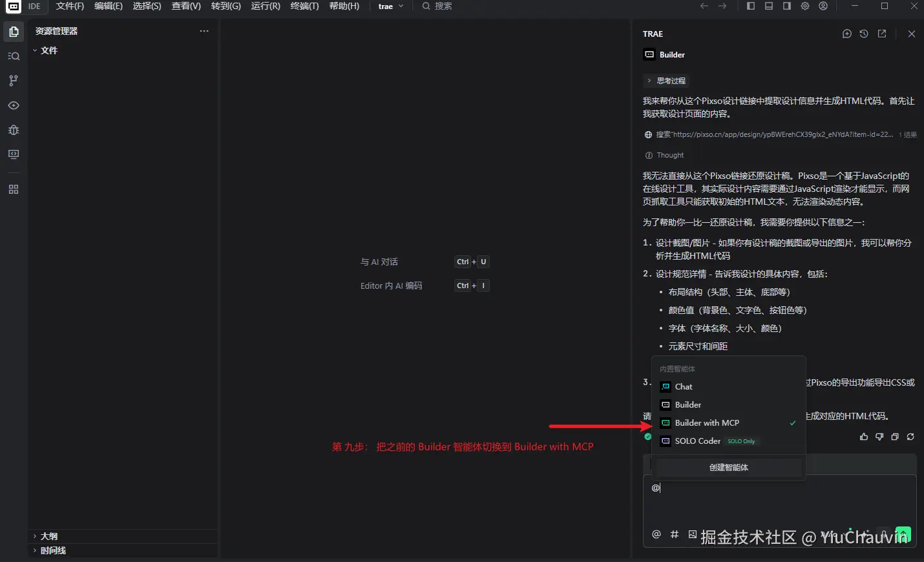Click the 内置智能体 list heading
Screen dimensions: 924x562
click(677, 369)
